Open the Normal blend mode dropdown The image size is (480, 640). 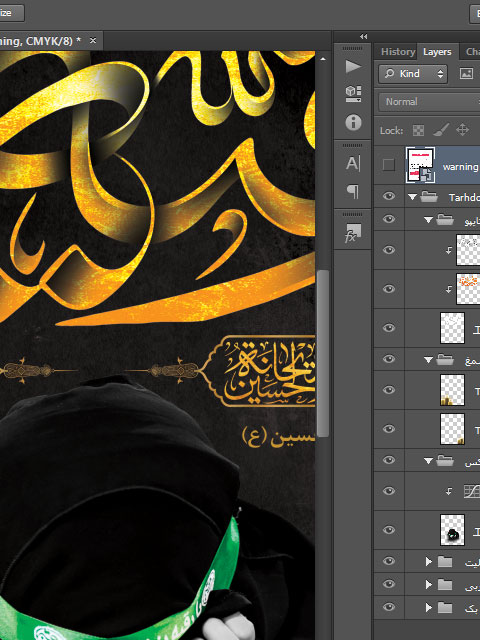(x=429, y=102)
